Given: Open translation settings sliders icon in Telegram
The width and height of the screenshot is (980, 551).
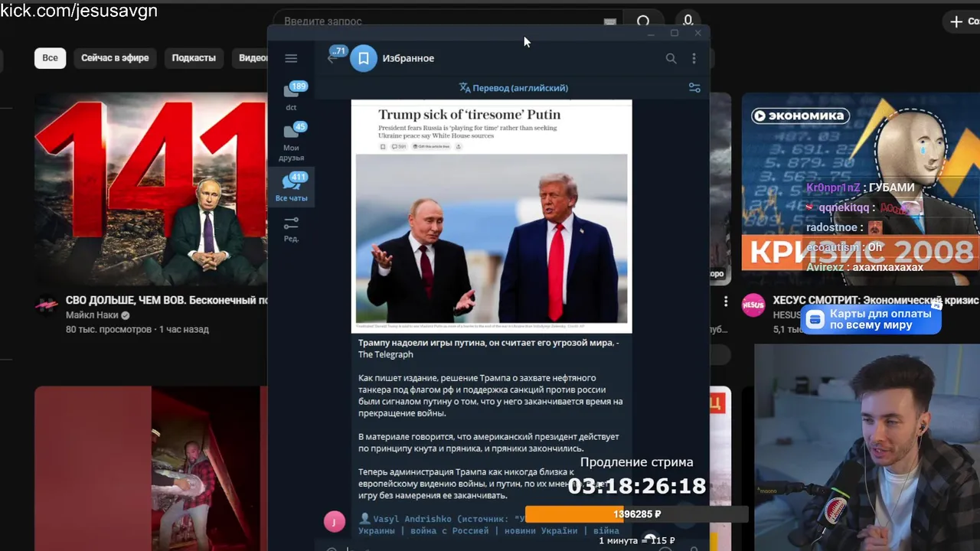Looking at the screenshot, I should coord(694,88).
